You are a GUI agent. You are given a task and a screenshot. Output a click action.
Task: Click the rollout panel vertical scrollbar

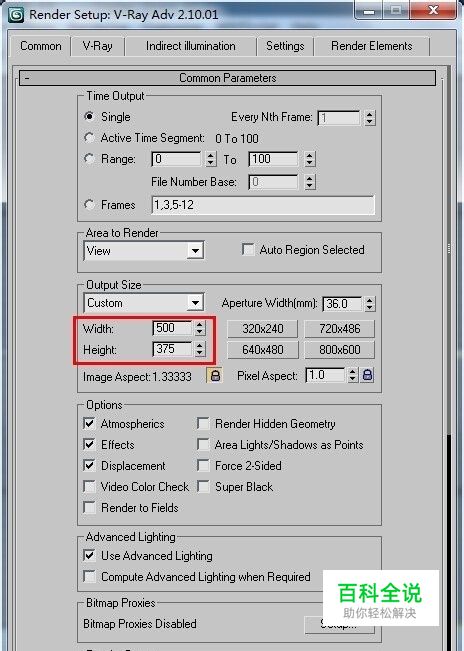pyautogui.click(x=449, y=249)
